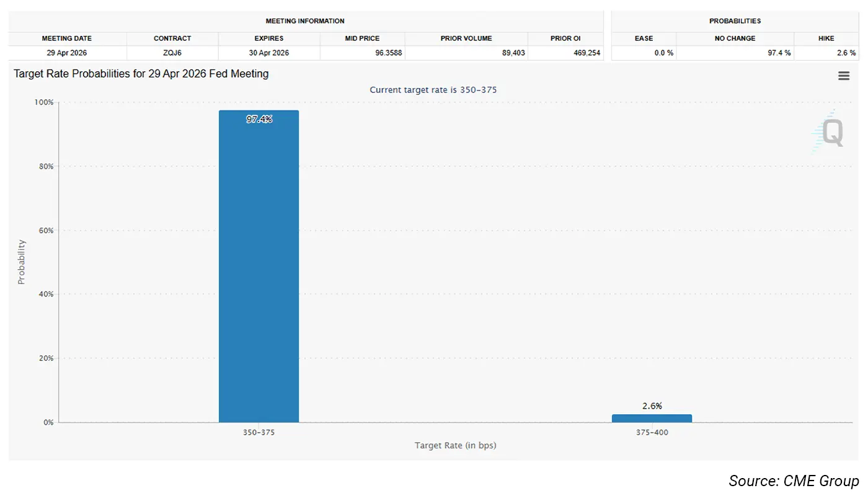Select the small 375-400 probability bar
This screenshot has width=868, height=501.
click(x=652, y=418)
